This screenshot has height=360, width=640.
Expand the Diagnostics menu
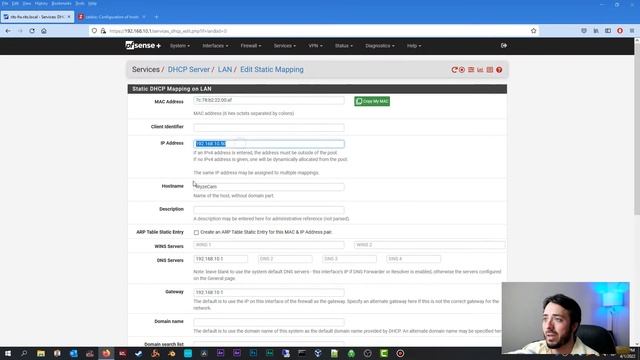(380, 46)
